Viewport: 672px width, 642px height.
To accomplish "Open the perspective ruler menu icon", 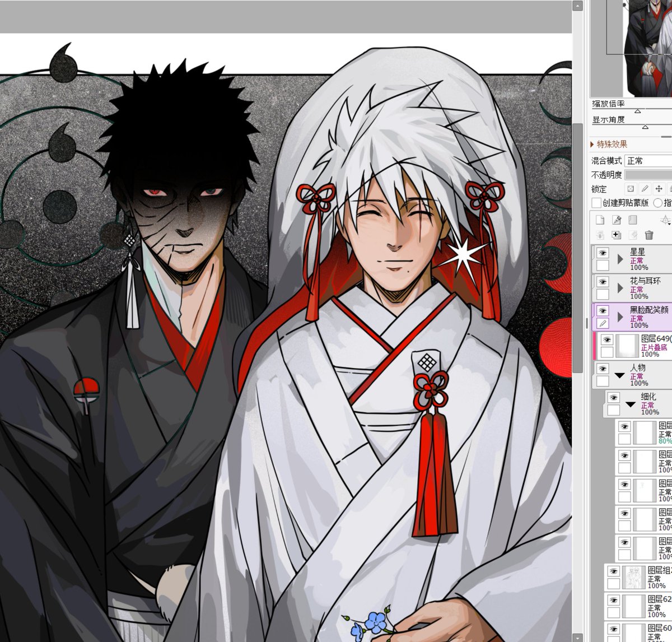I will [665, 220].
